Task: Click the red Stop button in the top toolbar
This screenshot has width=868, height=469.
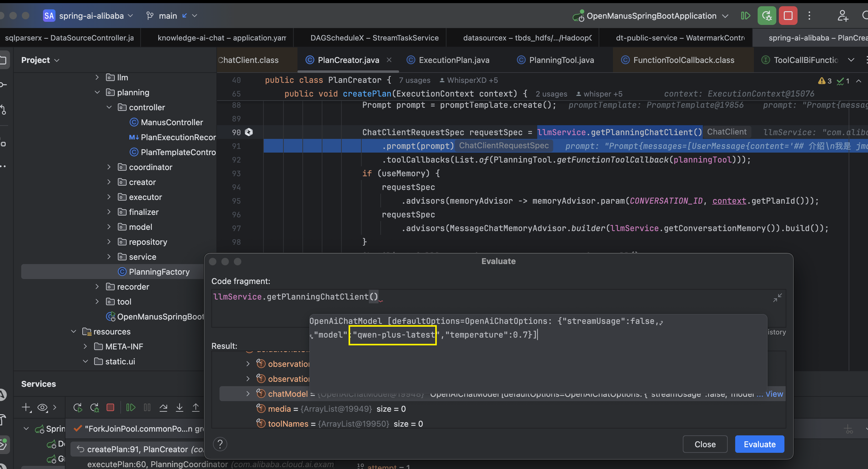Action: click(788, 16)
